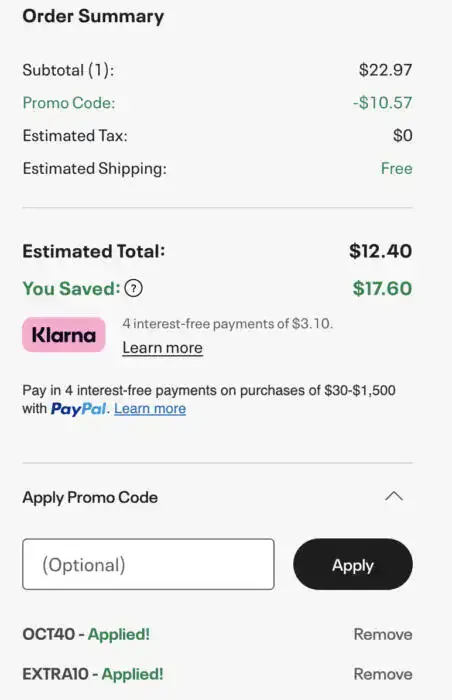Remove the OCT40 promo code
Image resolution: width=452 pixels, height=700 pixels.
383,634
